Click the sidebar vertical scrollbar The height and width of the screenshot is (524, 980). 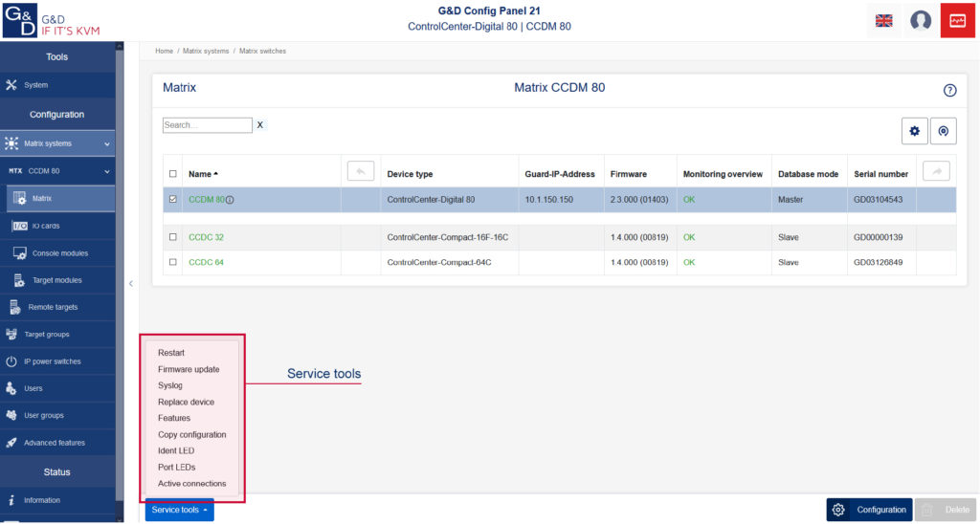120,274
